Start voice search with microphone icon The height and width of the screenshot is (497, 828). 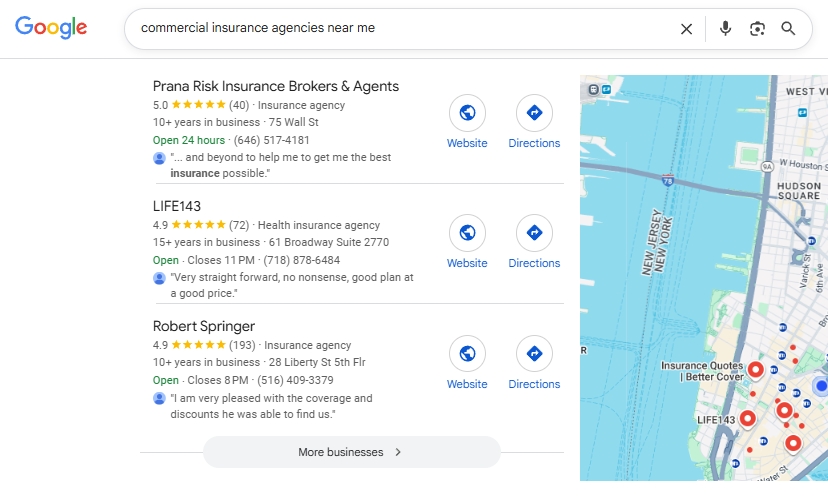(x=725, y=29)
